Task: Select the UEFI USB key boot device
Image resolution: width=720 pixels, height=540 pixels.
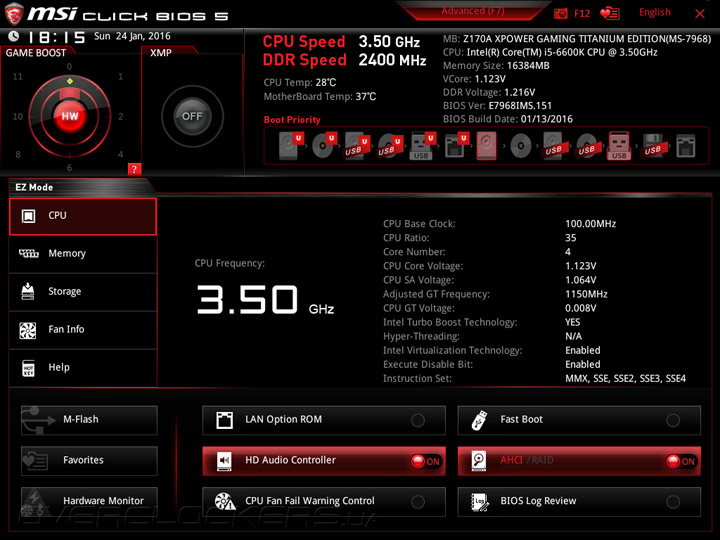Action: tap(422, 146)
